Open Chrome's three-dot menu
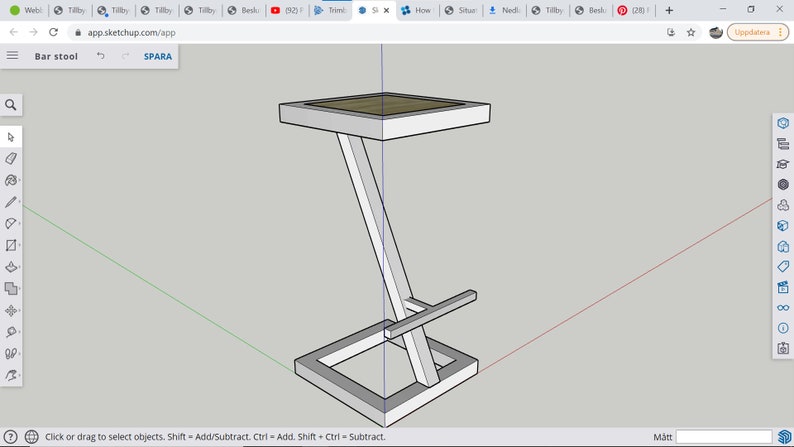Image resolution: width=794 pixels, height=447 pixels. (780, 32)
